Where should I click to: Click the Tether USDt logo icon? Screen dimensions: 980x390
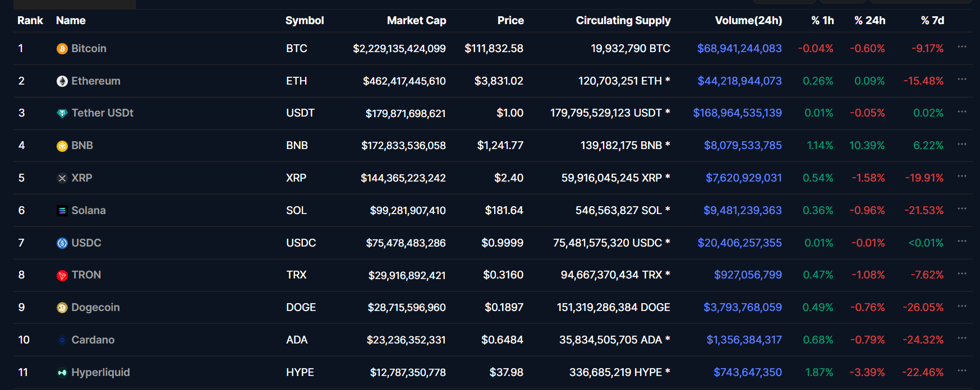click(62, 113)
